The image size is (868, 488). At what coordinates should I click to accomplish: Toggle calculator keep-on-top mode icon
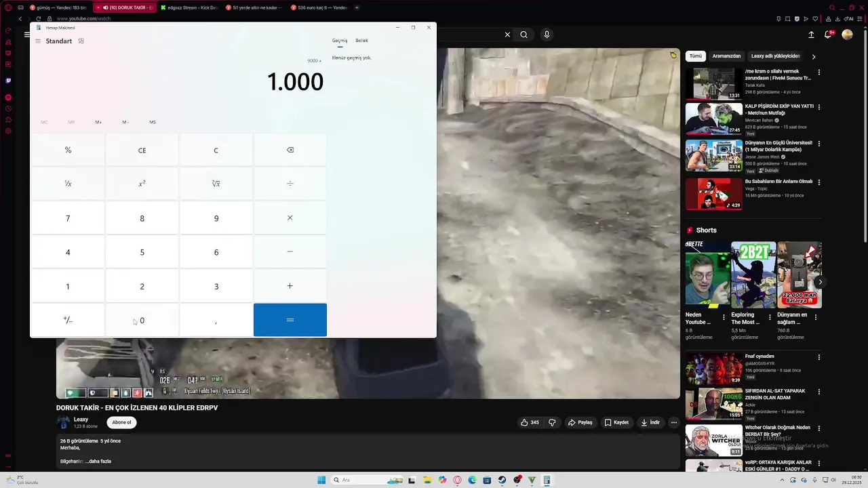coord(81,41)
